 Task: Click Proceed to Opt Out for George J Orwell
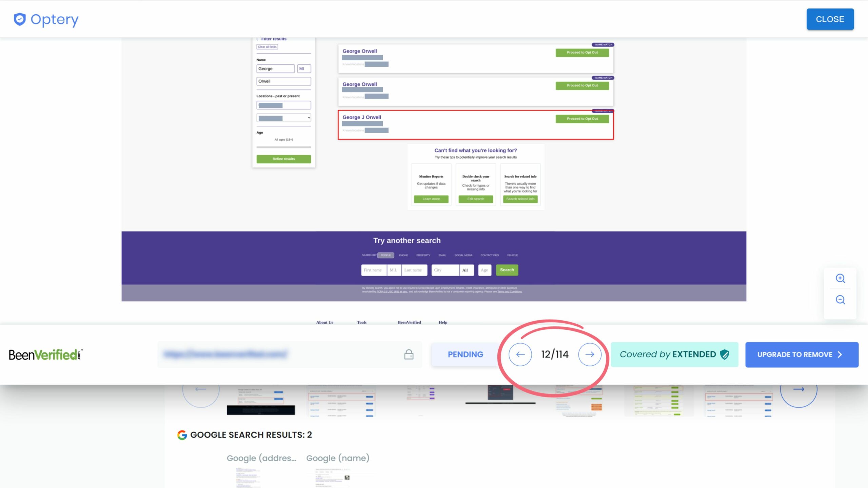(582, 119)
